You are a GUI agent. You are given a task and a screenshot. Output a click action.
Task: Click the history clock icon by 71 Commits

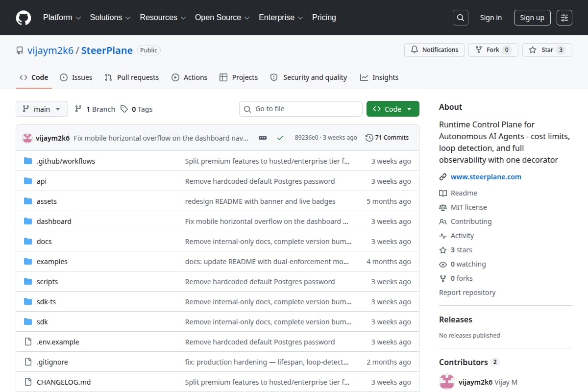click(369, 138)
